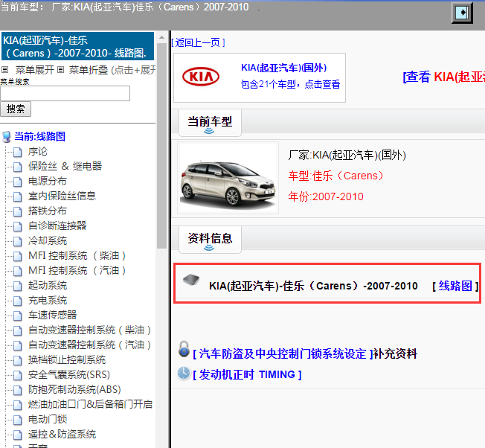Click the sidebar vertical scrollbar thumb
Viewport: 485px width, 448px height.
coord(161,146)
